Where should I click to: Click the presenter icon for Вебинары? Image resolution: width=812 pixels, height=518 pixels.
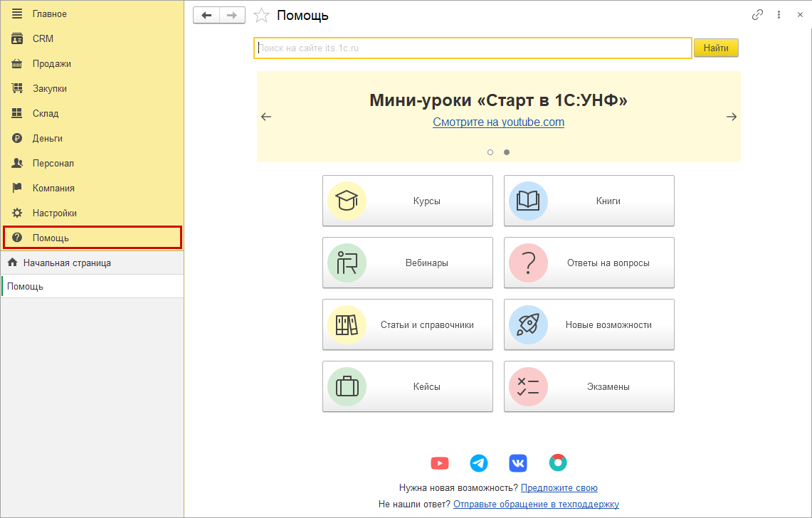point(347,263)
